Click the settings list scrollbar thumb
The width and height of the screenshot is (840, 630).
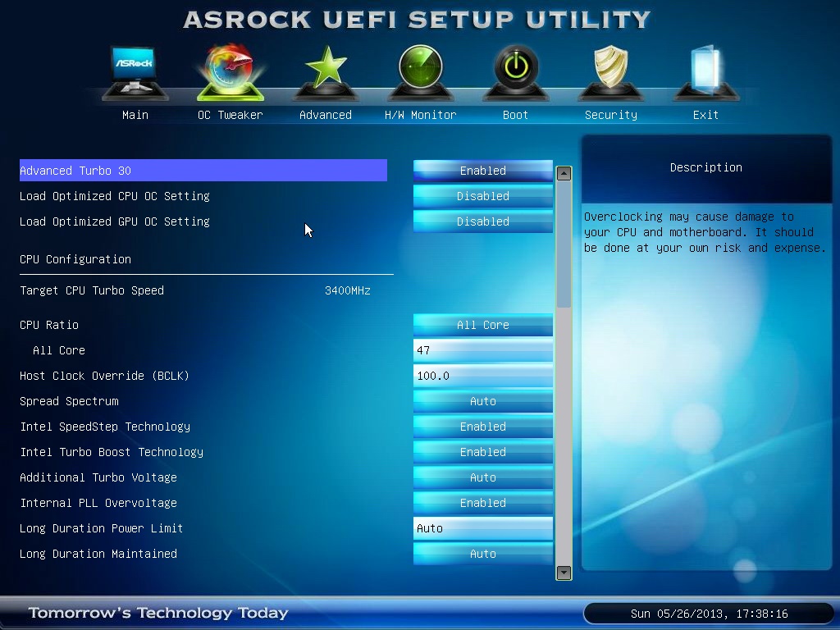[564, 244]
